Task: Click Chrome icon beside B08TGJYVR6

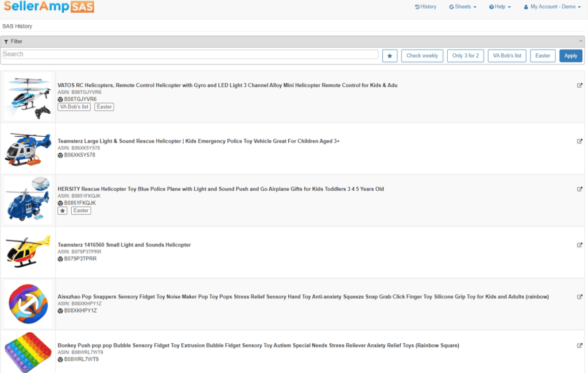Action: [60, 99]
